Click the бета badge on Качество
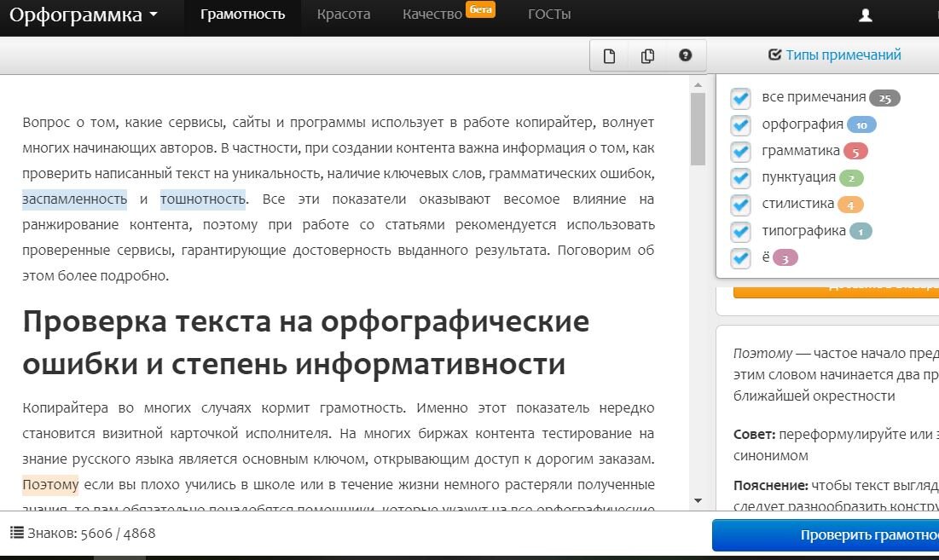The width and height of the screenshot is (939, 560). [x=480, y=9]
